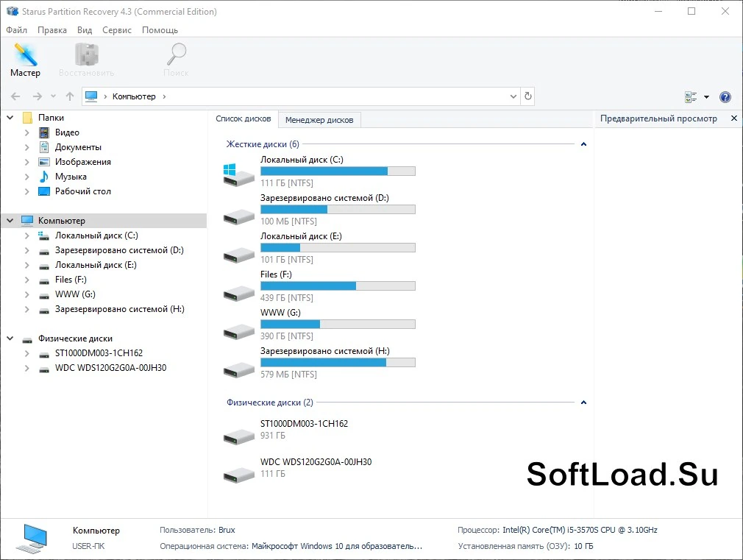Click the Документы icon in tree
This screenshot has height=560, width=743.
tap(44, 147)
